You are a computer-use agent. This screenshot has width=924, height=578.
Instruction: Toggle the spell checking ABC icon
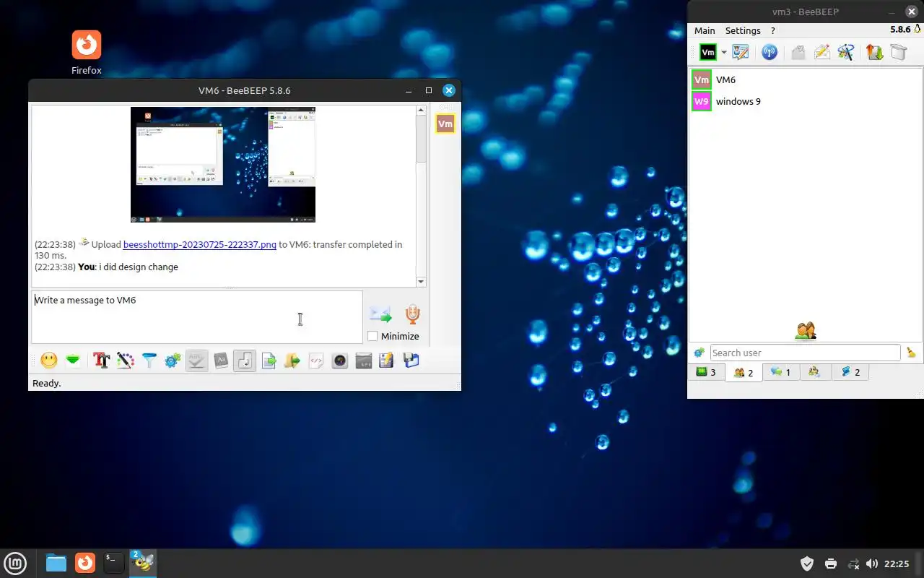tap(197, 360)
